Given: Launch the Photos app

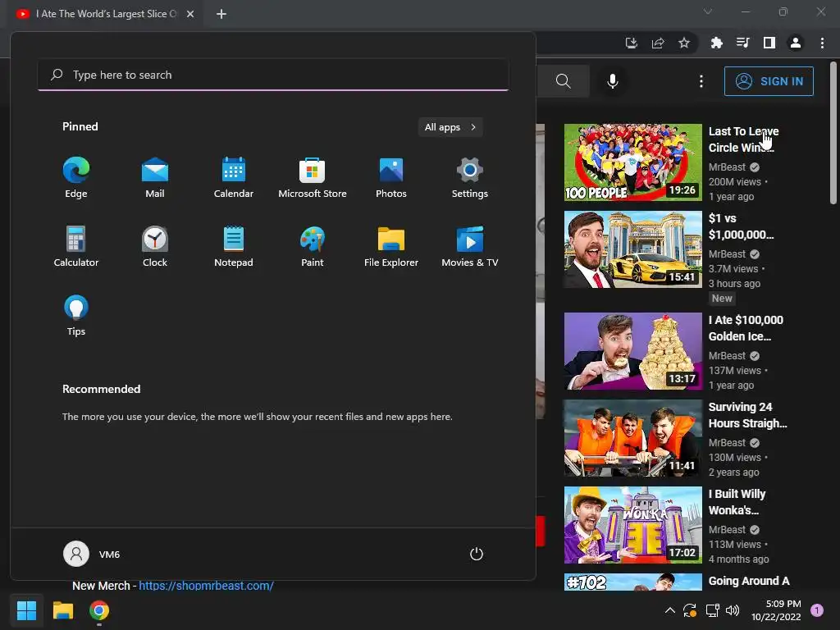Looking at the screenshot, I should coord(391,178).
